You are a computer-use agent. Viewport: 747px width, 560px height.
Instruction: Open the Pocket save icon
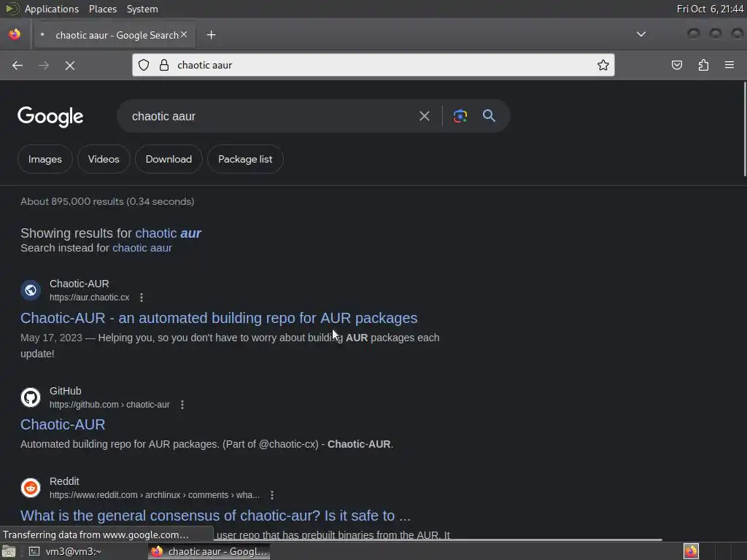click(x=676, y=65)
